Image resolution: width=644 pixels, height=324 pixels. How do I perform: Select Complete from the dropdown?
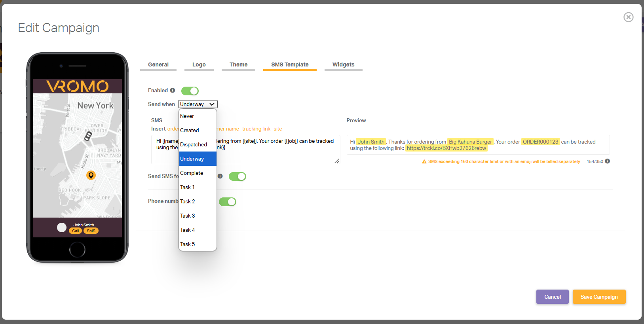(x=198, y=173)
